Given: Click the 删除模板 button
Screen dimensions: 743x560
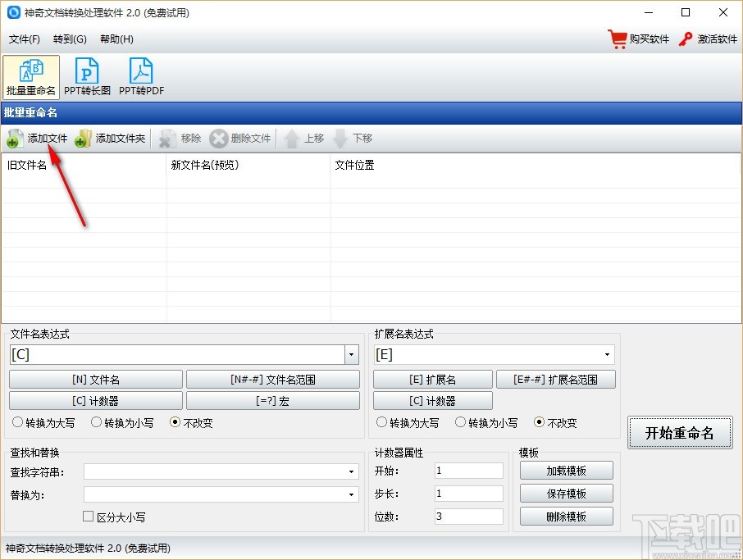Looking at the screenshot, I should coord(566,516).
